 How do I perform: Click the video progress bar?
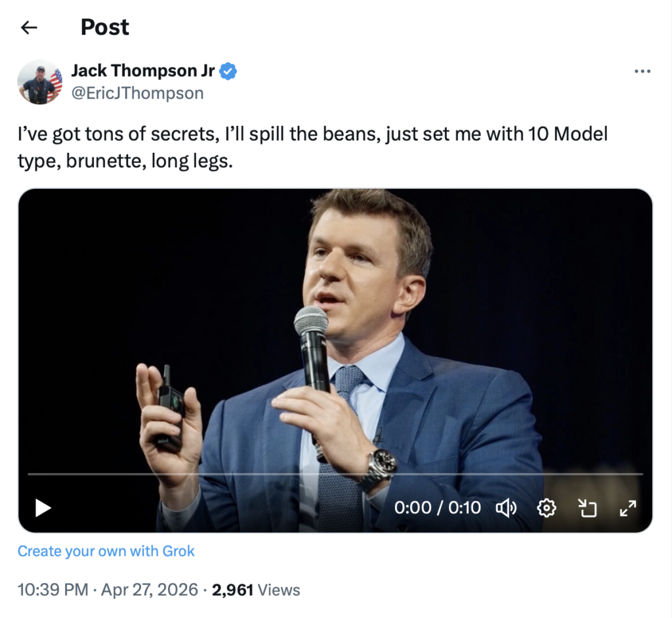tap(335, 474)
